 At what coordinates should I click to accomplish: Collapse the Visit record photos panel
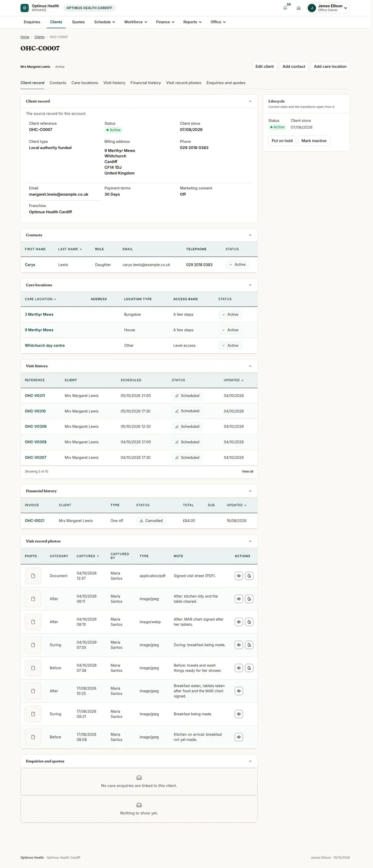pos(250,541)
